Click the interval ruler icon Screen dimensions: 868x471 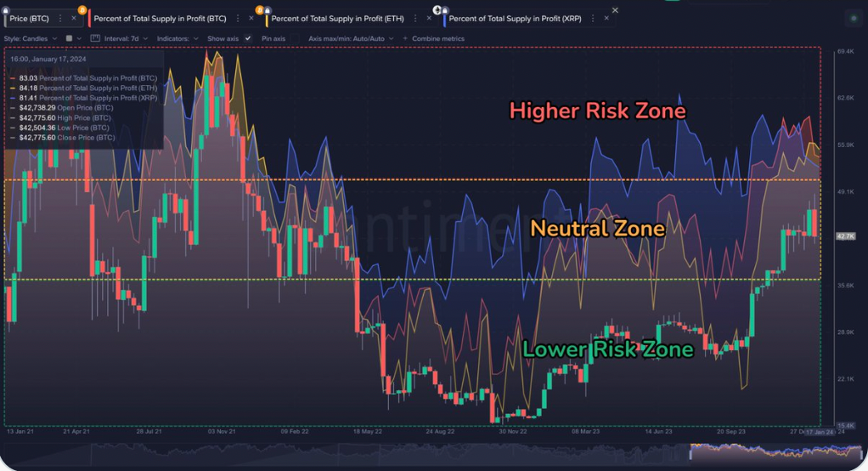click(95, 38)
